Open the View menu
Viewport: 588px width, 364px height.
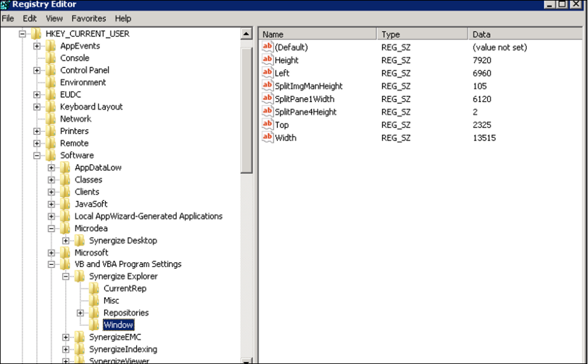54,18
